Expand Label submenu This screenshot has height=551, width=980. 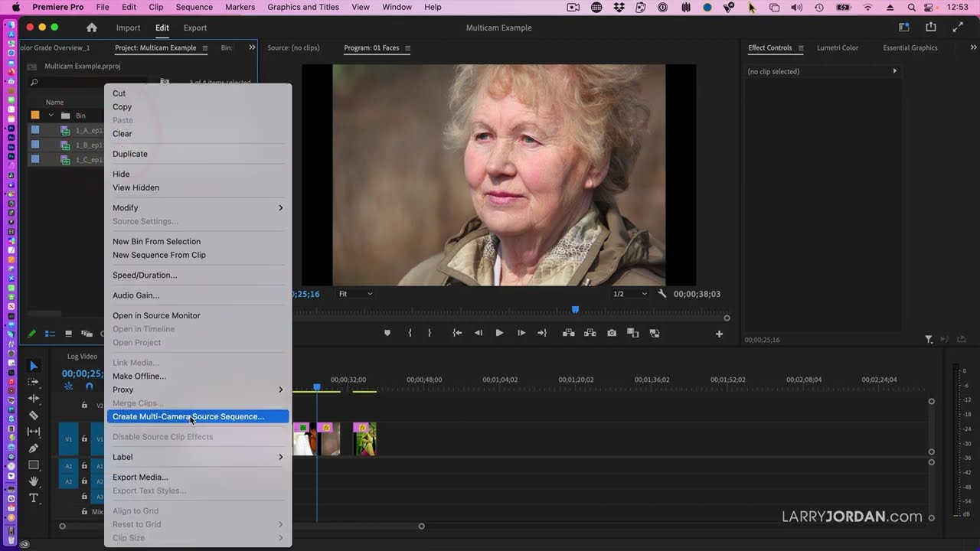click(x=198, y=457)
